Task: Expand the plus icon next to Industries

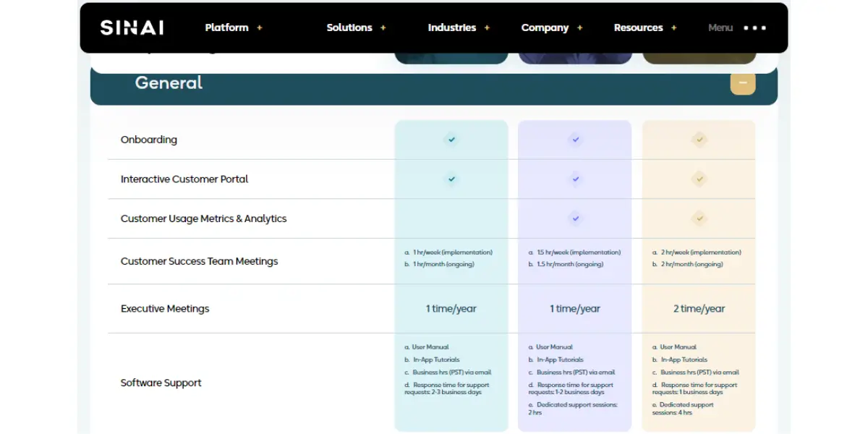Action: tap(487, 27)
